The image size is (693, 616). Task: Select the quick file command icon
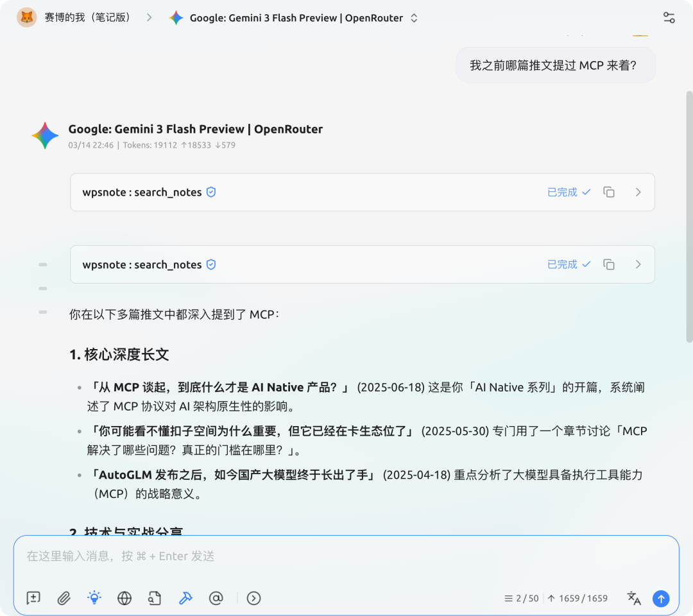(x=155, y=598)
